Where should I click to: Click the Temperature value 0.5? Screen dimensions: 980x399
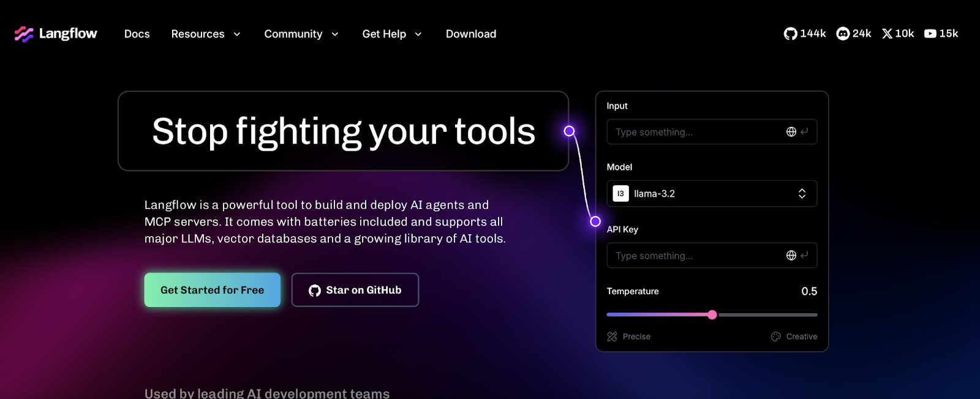809,291
